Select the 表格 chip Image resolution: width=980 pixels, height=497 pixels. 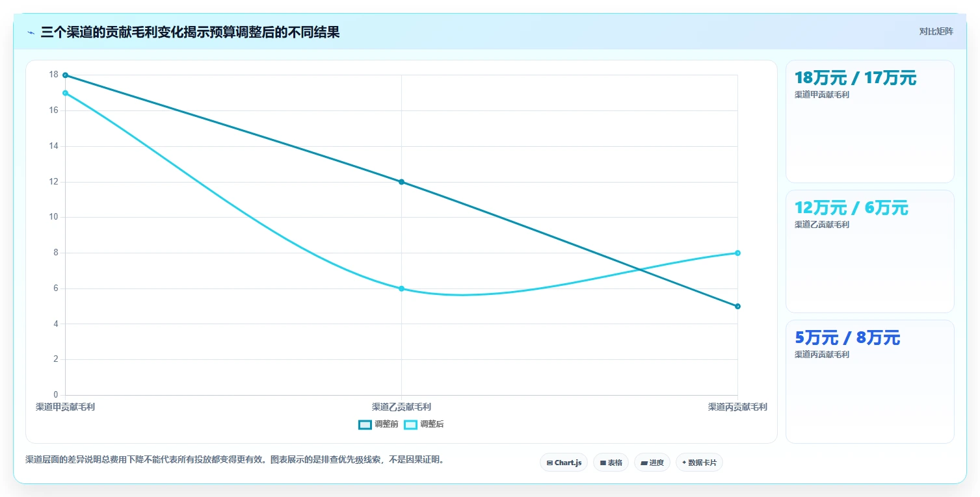[611, 463]
